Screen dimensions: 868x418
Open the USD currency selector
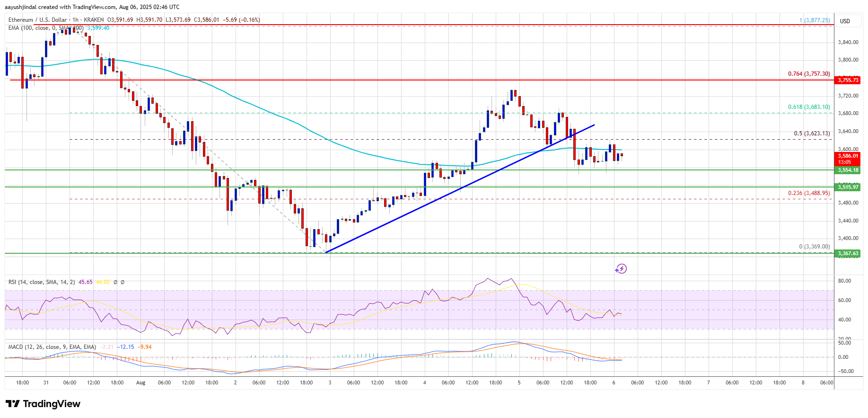[845, 21]
